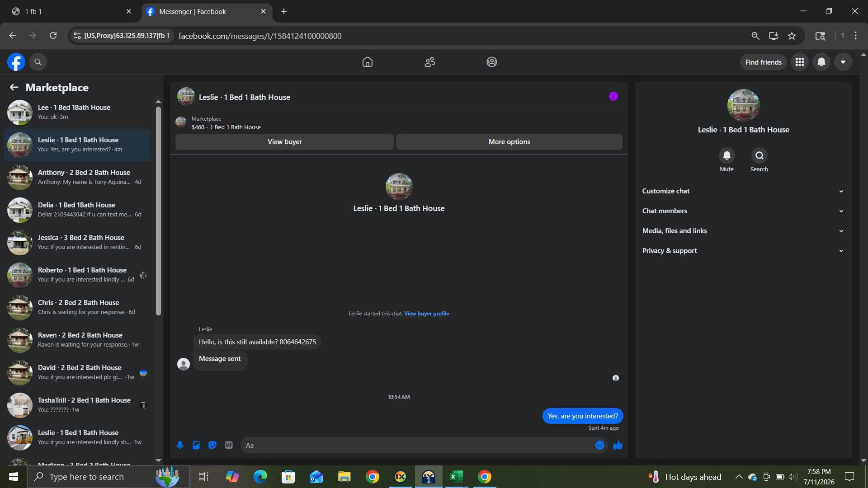Viewport: 868px width, 488px height.
Task: Open File Explorer from the taskbar
Action: coord(344,477)
